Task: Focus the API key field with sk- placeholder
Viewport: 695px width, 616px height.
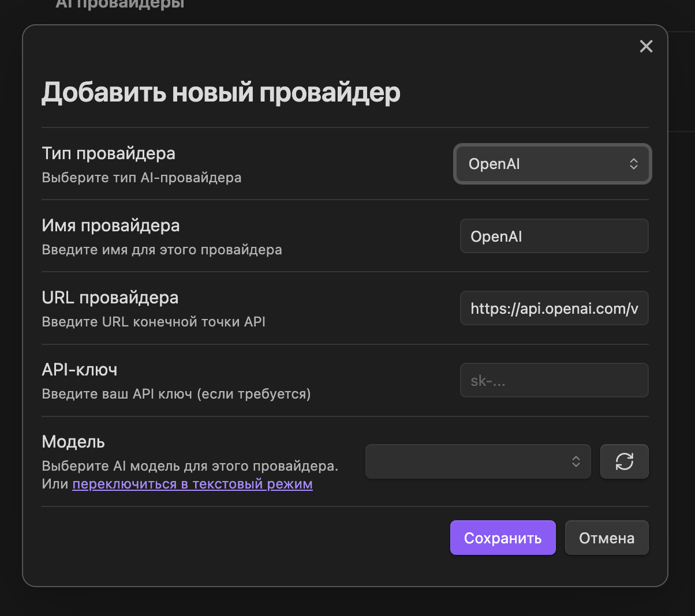Action: (x=554, y=380)
